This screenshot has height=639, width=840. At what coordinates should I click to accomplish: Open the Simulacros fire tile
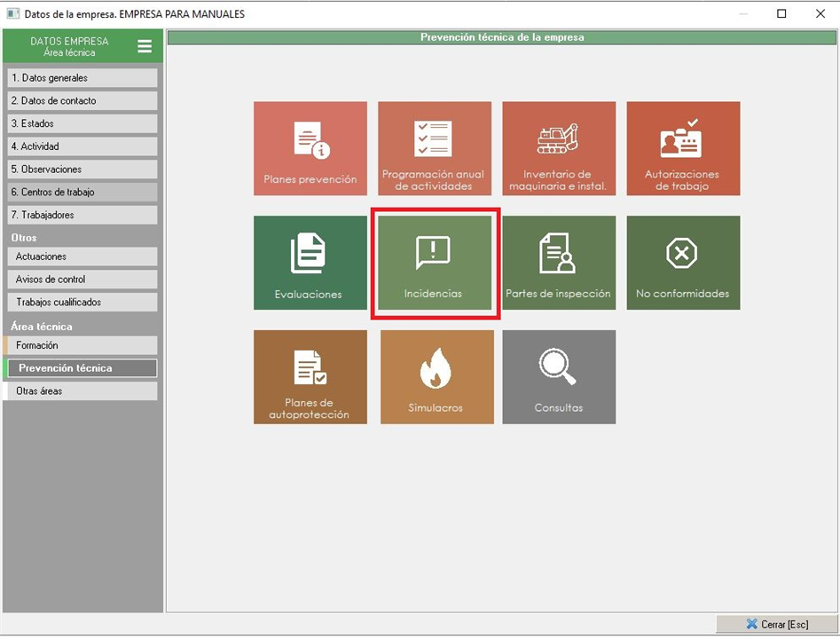pyautogui.click(x=434, y=377)
